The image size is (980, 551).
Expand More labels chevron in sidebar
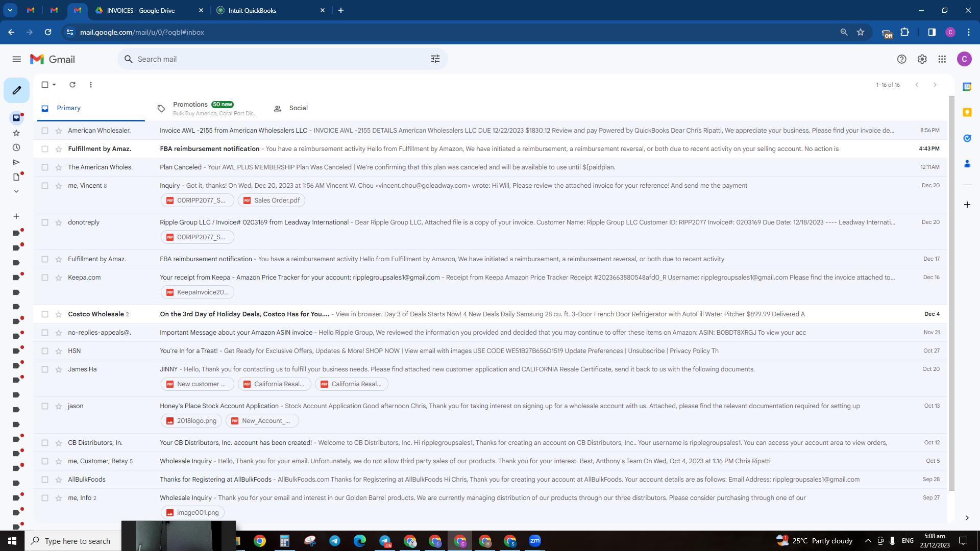(x=16, y=191)
